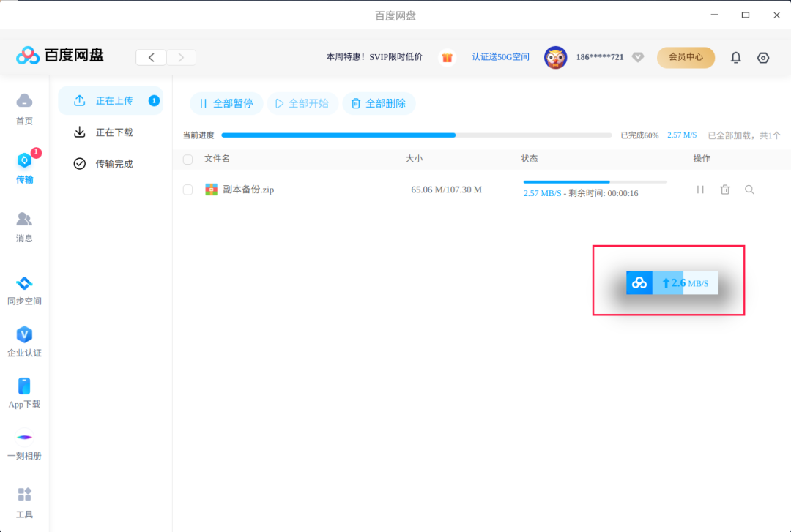Open 一刻相册 photo album
This screenshot has width=791, height=532.
24,445
